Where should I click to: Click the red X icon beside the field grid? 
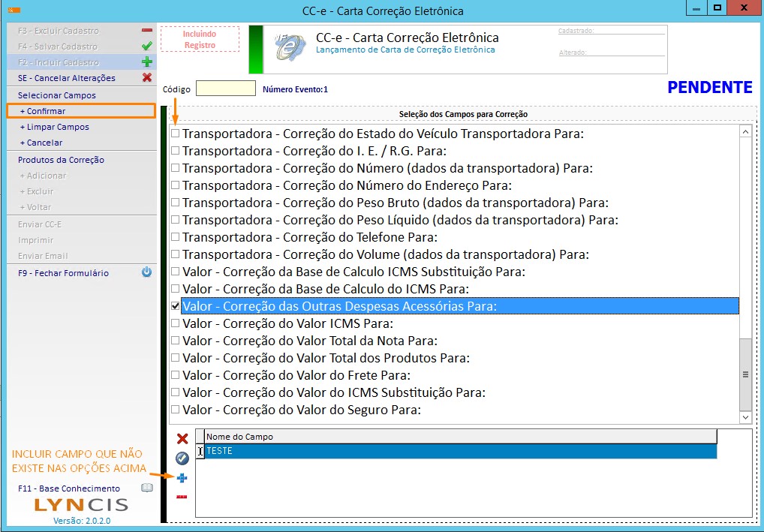(x=182, y=439)
